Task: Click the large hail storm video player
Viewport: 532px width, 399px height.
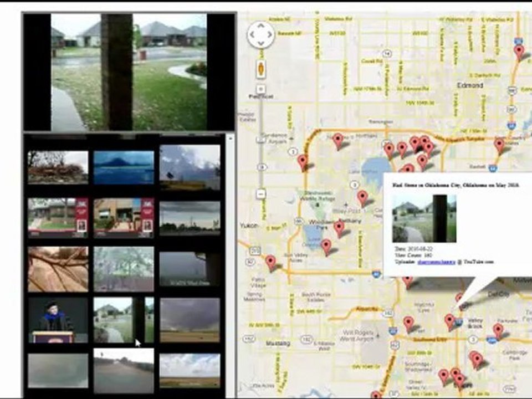Action: (x=129, y=72)
